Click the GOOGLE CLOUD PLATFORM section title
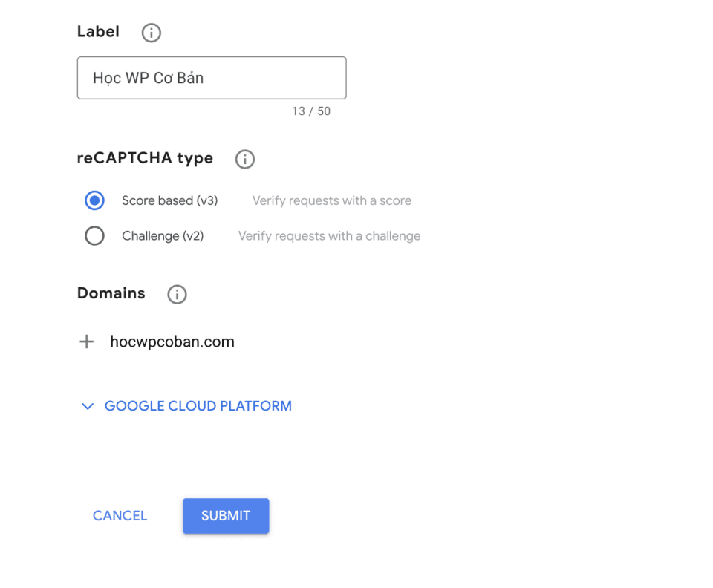The image size is (713, 588). [198, 406]
